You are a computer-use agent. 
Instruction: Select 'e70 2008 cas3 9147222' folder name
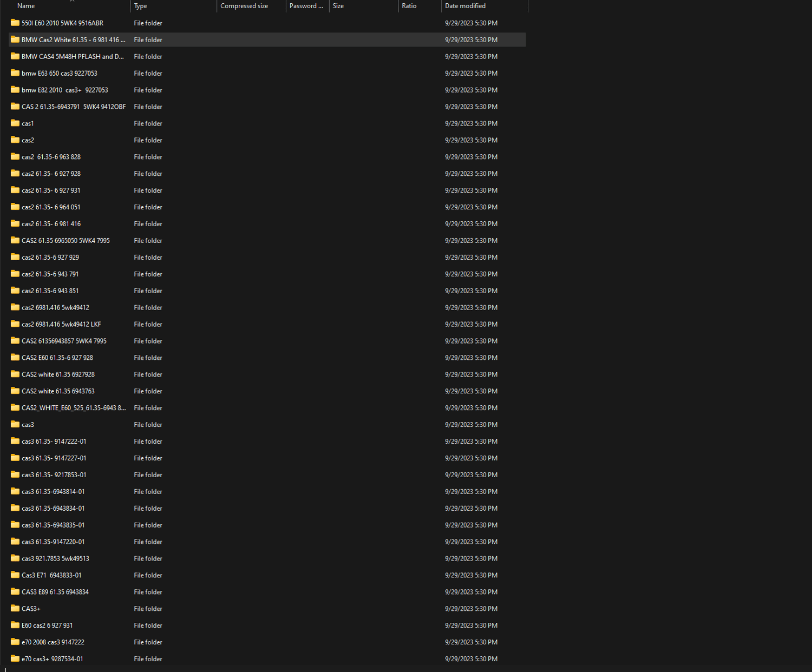tap(53, 642)
